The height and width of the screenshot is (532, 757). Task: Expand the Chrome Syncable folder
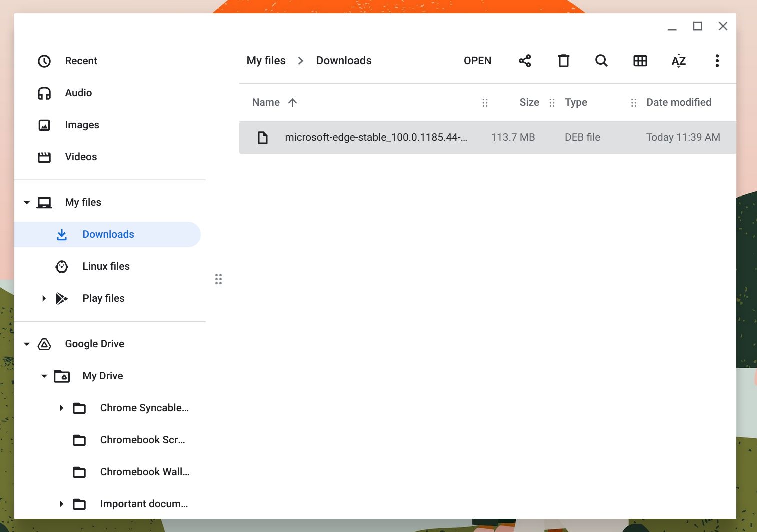click(x=61, y=408)
